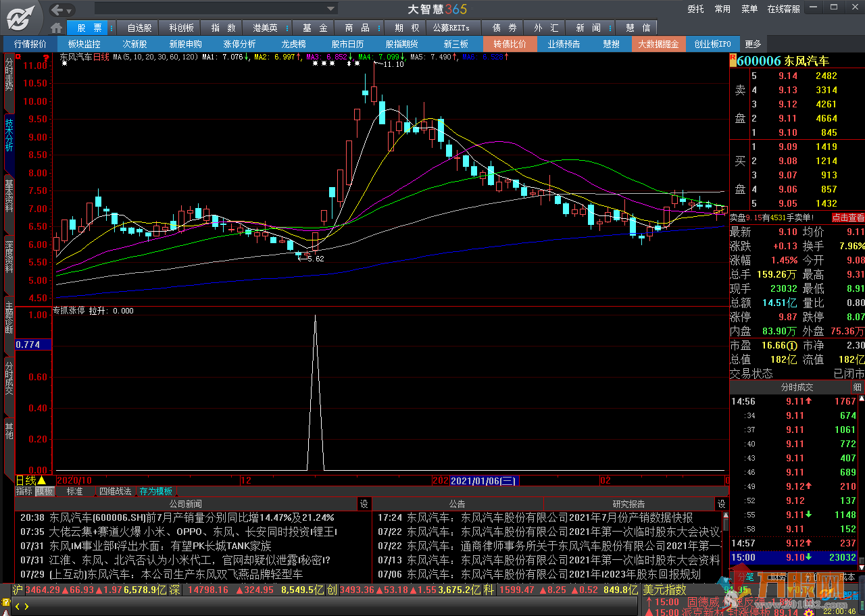
Task: Open the 常用 menu
Action: 722,9
